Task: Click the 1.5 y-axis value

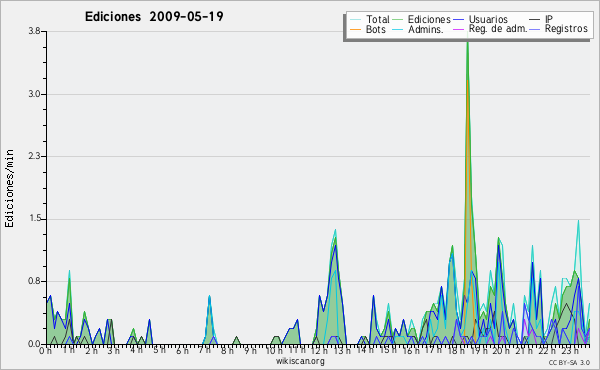Action: pyautogui.click(x=35, y=219)
